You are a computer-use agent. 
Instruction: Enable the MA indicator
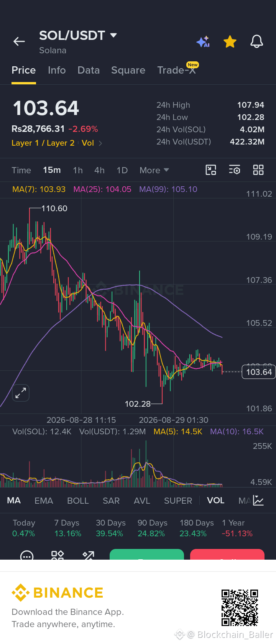14,501
